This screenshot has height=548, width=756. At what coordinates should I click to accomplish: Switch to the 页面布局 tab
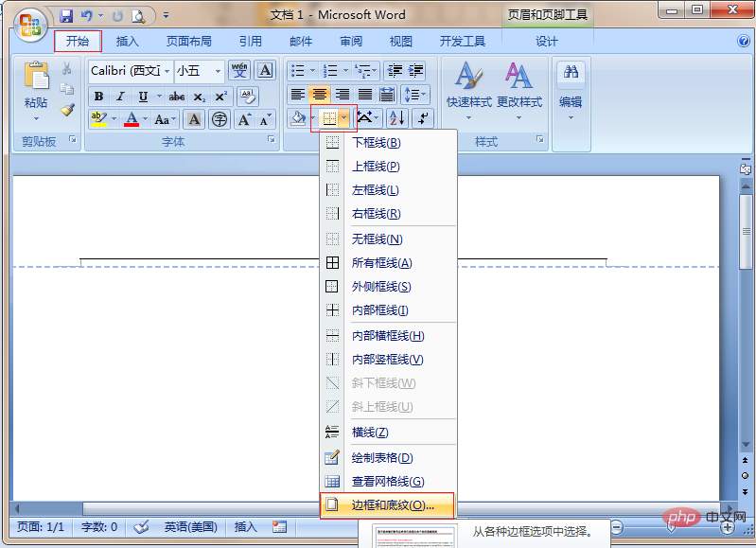[188, 42]
